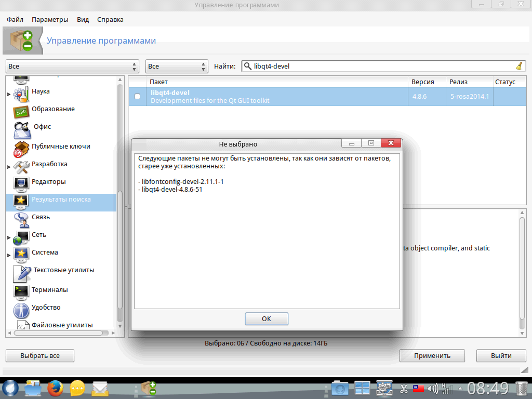Expand the Разработка category tree
The height and width of the screenshot is (399, 532).
tap(8, 167)
